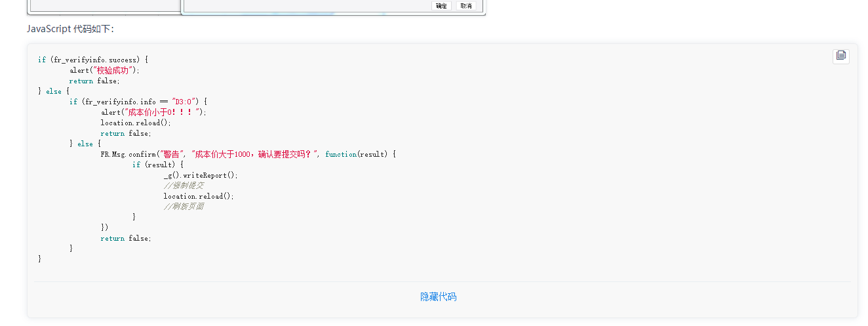Screen dimensions: 868x326
Task: Click the '_g().writeReport();' line
Action: [x=201, y=175]
